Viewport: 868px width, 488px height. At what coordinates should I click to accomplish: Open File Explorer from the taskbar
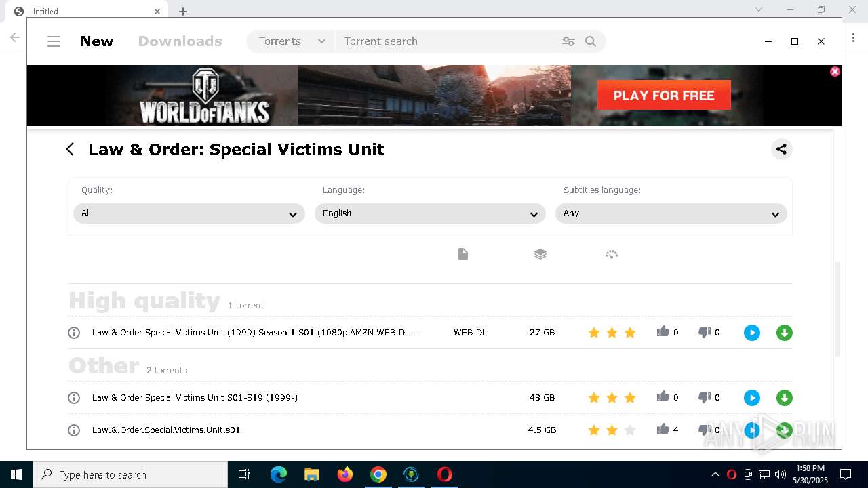[x=311, y=474]
